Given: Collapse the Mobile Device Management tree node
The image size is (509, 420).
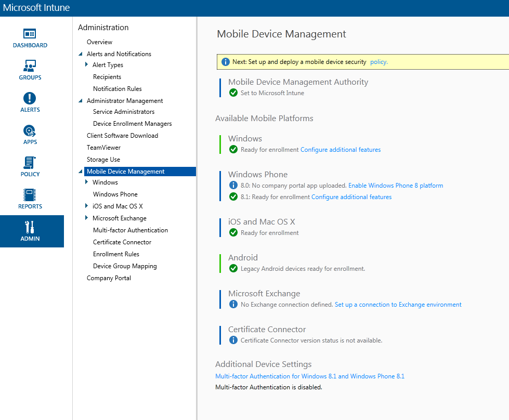Looking at the screenshot, I should tap(81, 172).
